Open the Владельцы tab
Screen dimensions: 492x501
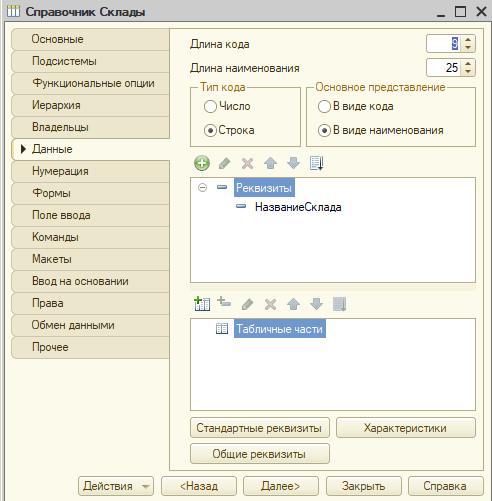(90, 127)
